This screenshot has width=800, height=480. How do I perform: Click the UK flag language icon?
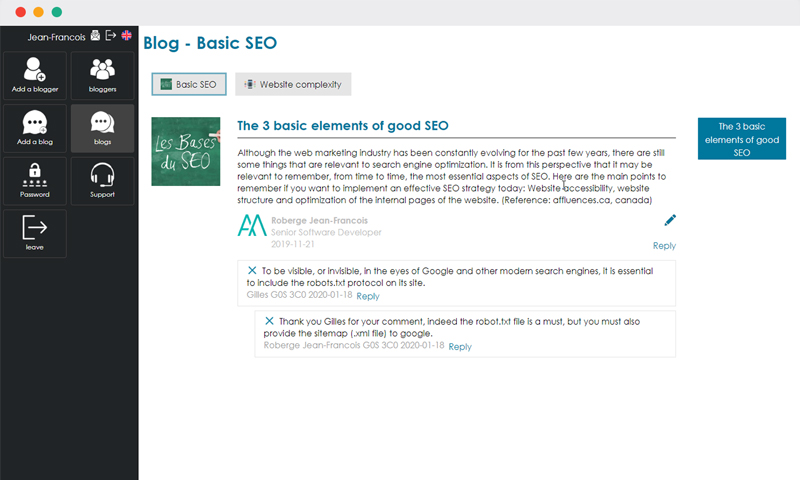click(127, 35)
